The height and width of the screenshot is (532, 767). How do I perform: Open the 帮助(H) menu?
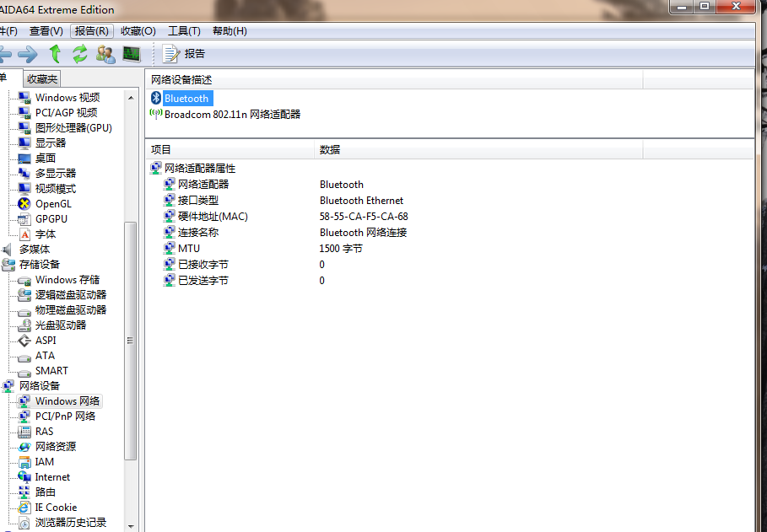tap(230, 31)
